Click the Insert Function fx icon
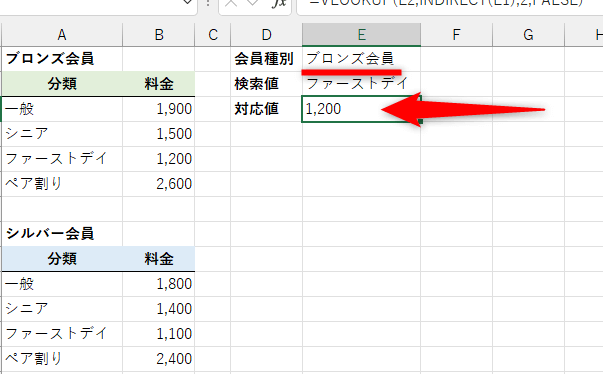Screen dimensions: 603x374 click(x=279, y=3)
